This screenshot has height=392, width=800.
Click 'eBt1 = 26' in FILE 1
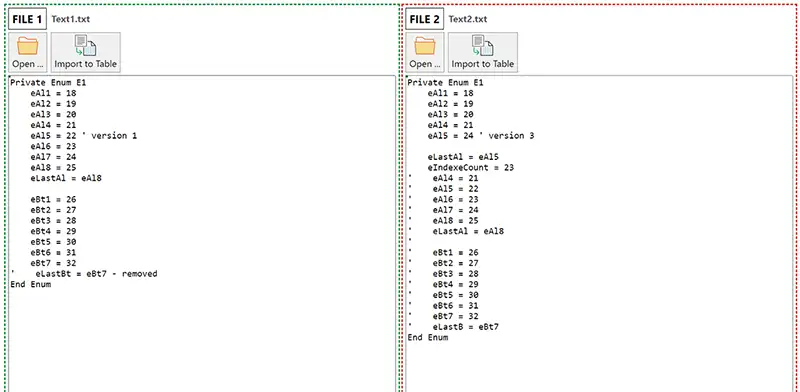point(53,200)
